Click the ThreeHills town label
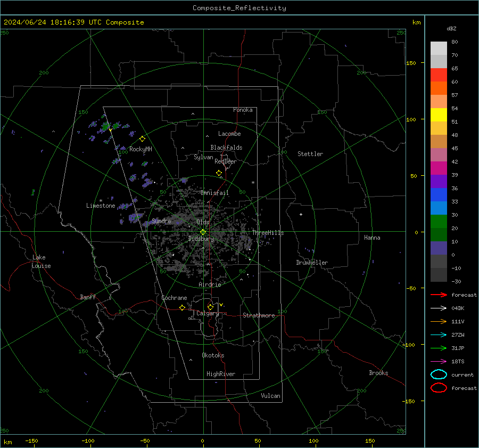Image resolution: width=479 pixels, height=448 pixels. click(x=268, y=233)
